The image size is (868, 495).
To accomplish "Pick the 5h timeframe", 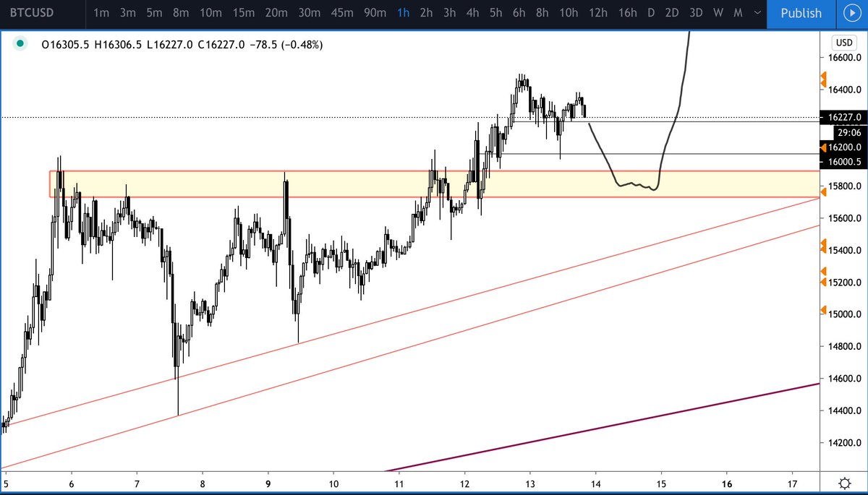I will (x=496, y=13).
